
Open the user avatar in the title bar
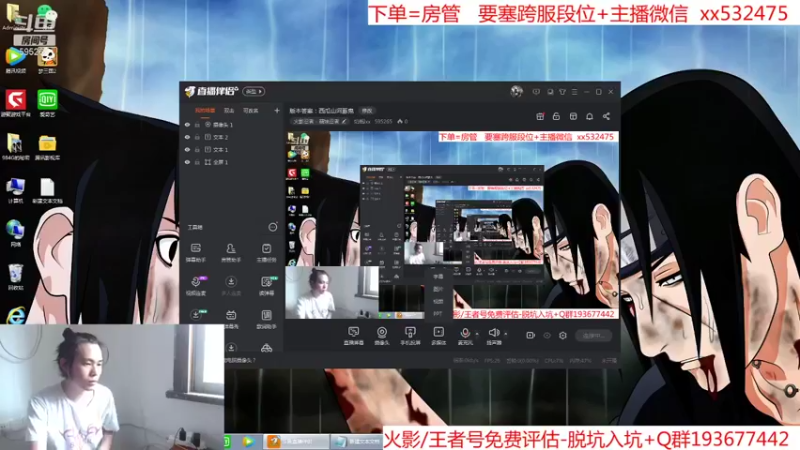[516, 92]
